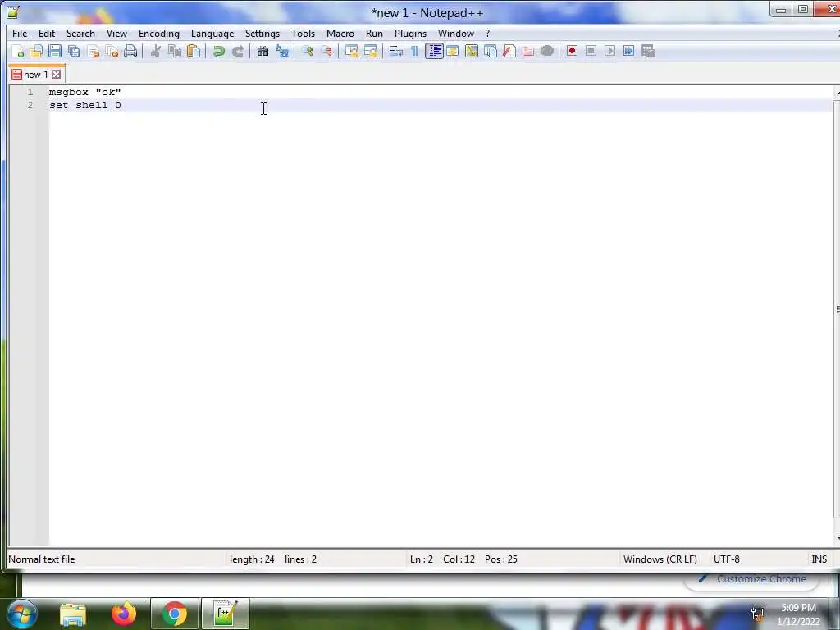This screenshot has width=840, height=630.
Task: Click the UTF-8 encoding status entry
Action: [727, 559]
